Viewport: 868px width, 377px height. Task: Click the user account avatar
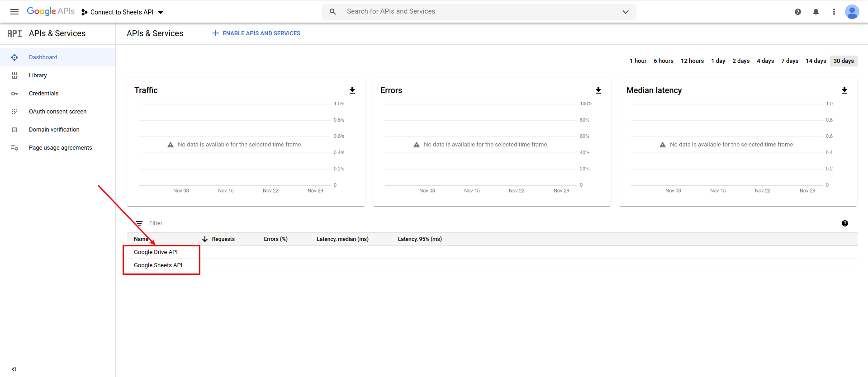coord(852,12)
